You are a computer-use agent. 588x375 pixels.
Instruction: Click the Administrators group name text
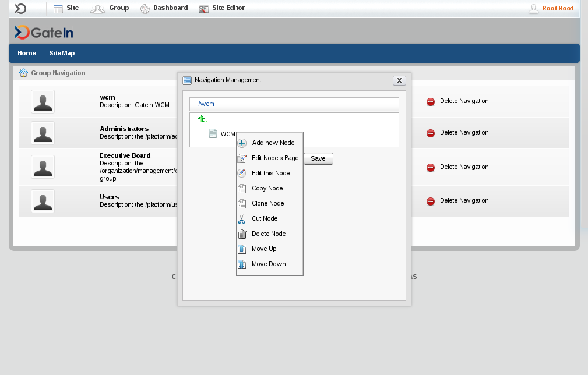(124, 129)
